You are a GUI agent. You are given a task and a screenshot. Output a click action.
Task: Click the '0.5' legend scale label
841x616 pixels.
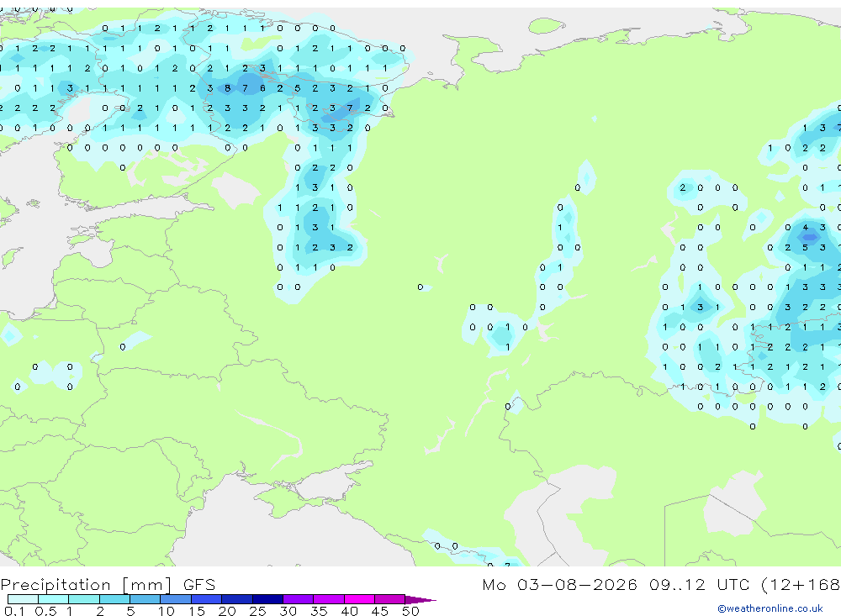coord(45,611)
